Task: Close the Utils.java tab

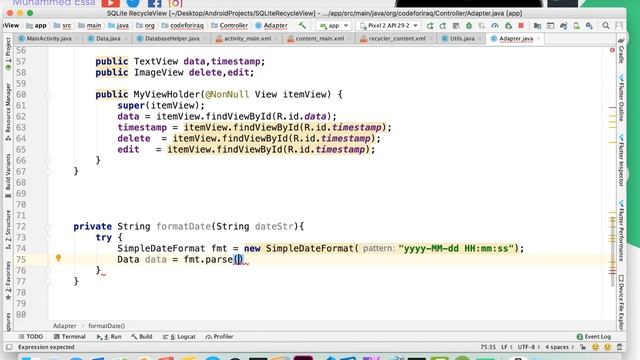Action: click(480, 39)
